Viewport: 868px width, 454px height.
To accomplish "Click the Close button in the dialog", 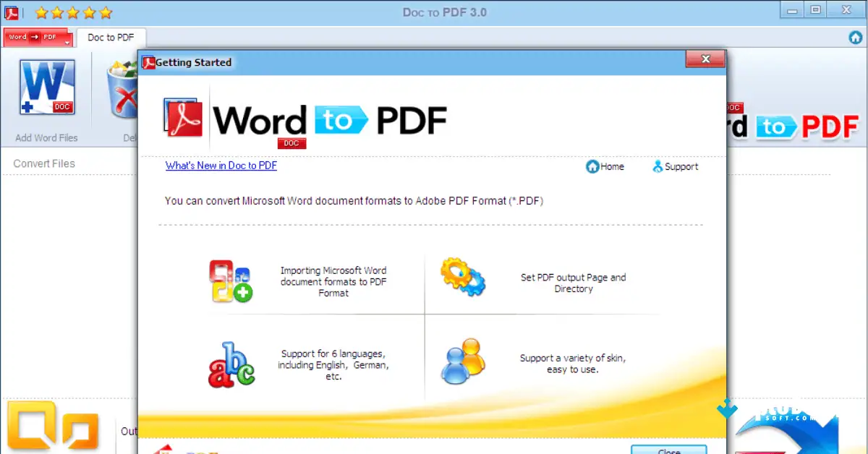I will pyautogui.click(x=668, y=450).
